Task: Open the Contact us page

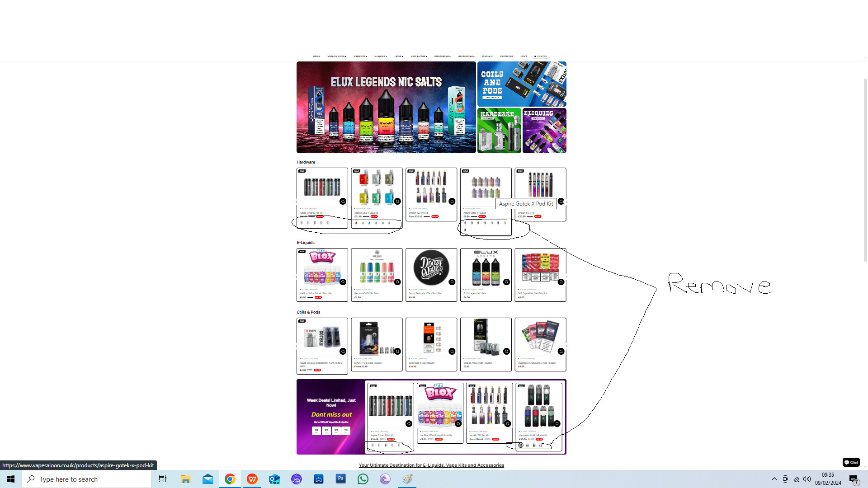Action: coord(506,56)
